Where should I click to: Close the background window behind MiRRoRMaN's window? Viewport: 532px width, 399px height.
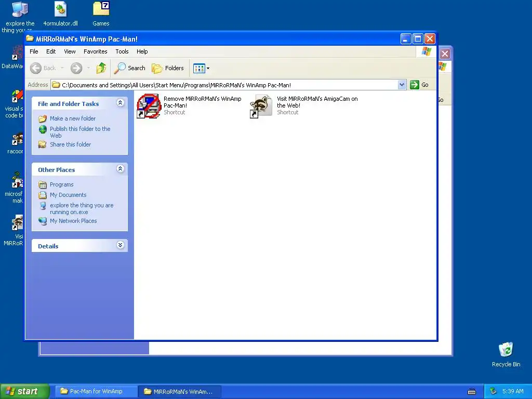[445, 54]
